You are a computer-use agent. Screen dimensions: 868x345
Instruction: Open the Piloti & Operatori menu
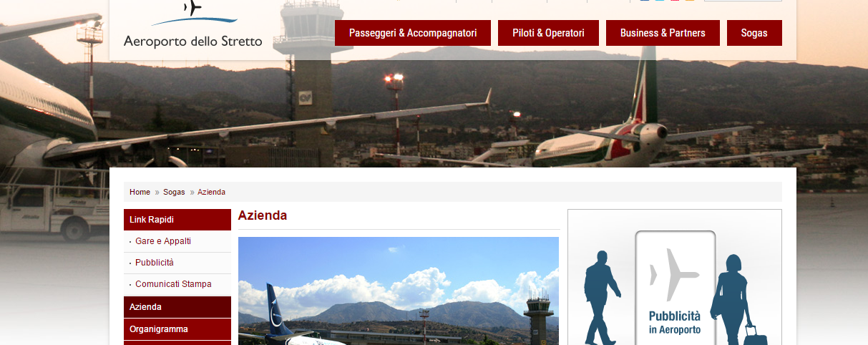548,33
